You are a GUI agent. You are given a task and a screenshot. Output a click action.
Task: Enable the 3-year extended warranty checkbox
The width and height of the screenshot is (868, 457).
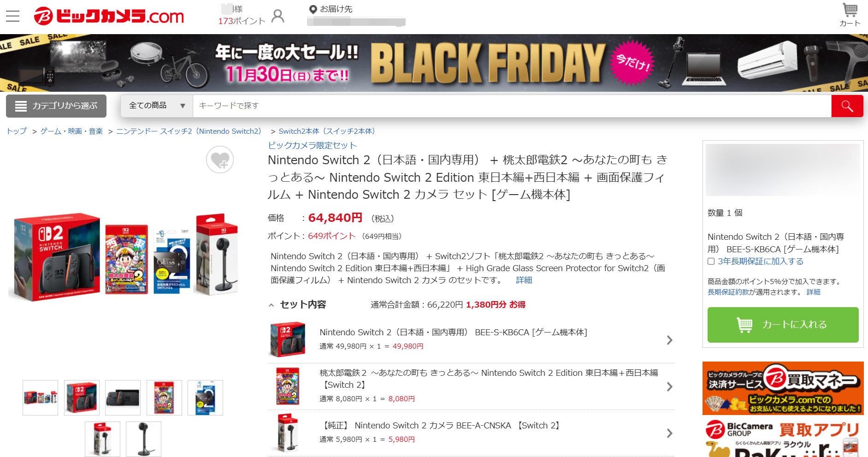coord(711,261)
